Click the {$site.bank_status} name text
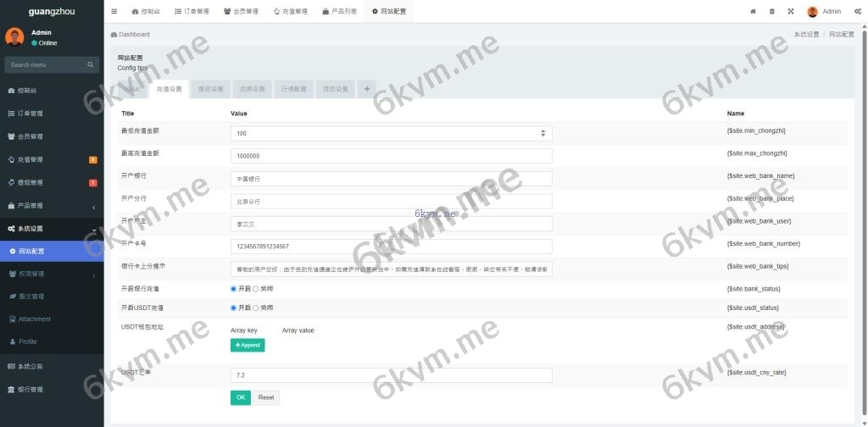This screenshot has width=868, height=427. point(754,289)
